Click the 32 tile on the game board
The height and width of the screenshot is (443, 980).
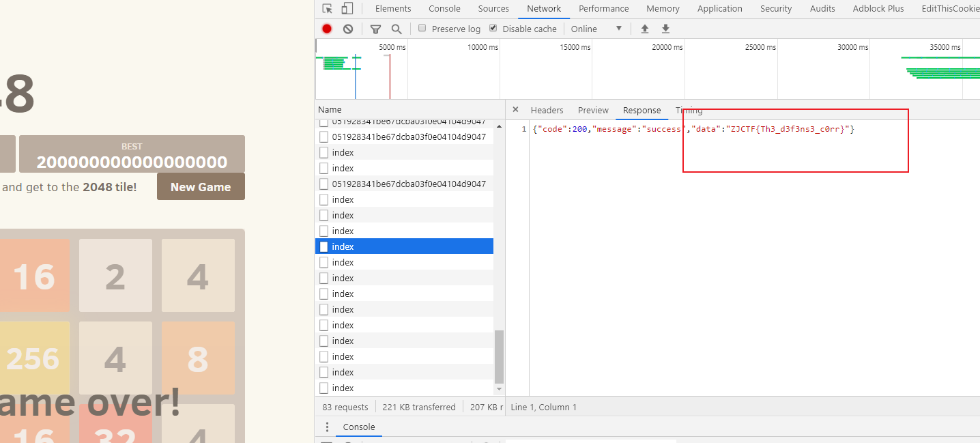[115, 424]
